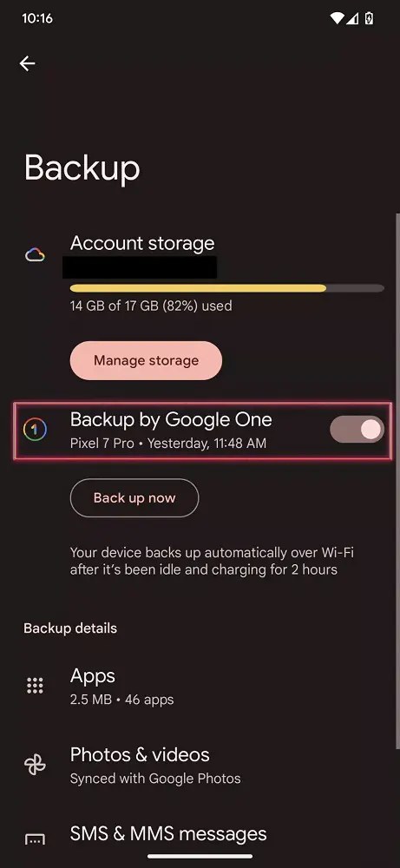Tap the Back up now button

click(x=134, y=497)
